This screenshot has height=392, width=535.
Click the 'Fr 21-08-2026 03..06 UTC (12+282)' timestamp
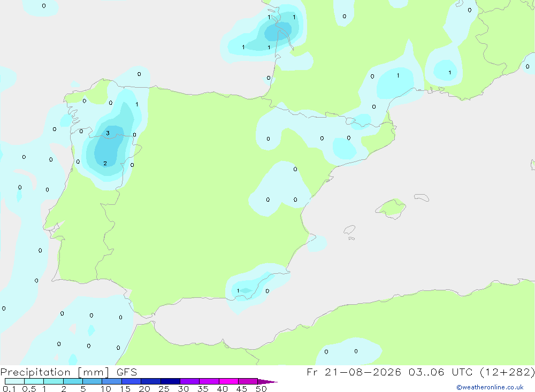pos(421,372)
